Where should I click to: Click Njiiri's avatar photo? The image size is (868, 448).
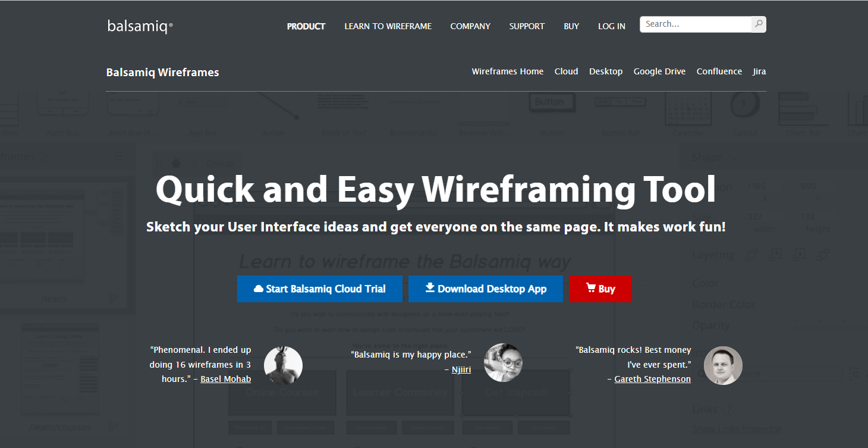click(x=504, y=362)
